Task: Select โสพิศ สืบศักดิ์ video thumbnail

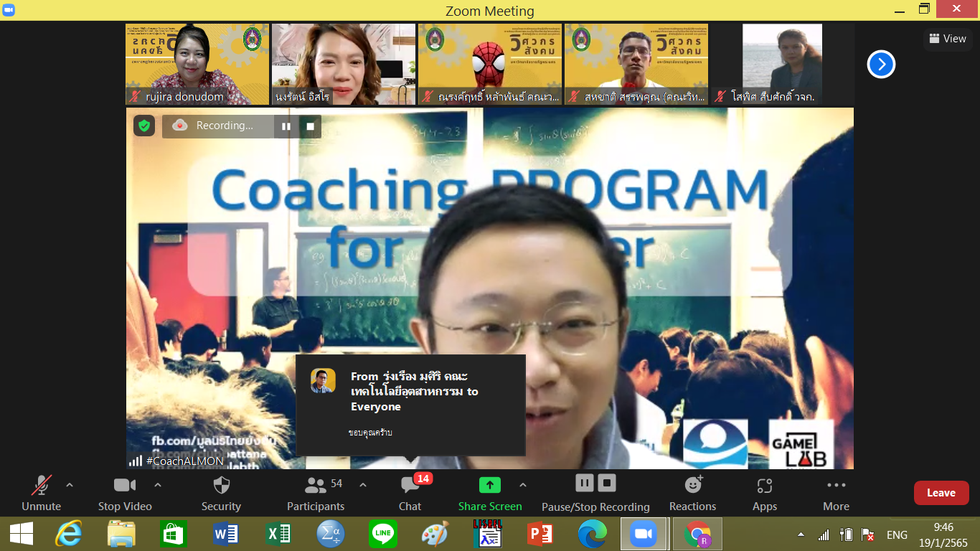Action: [x=783, y=65]
